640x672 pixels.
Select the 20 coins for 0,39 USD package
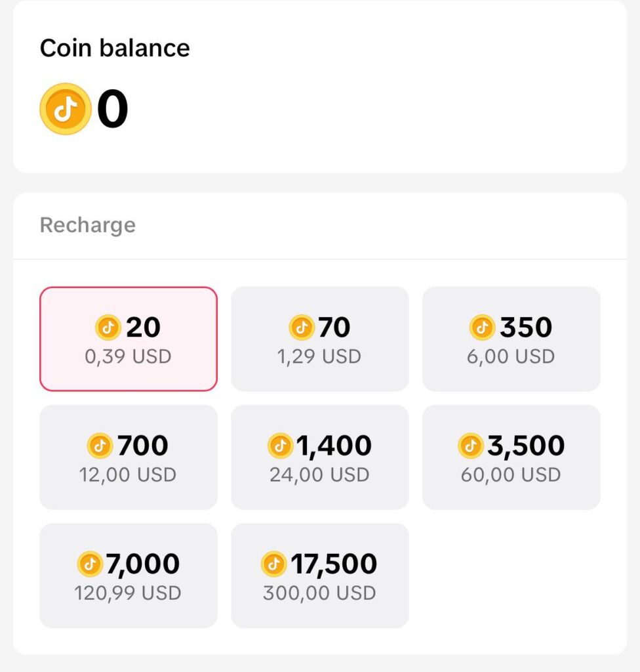tap(129, 339)
